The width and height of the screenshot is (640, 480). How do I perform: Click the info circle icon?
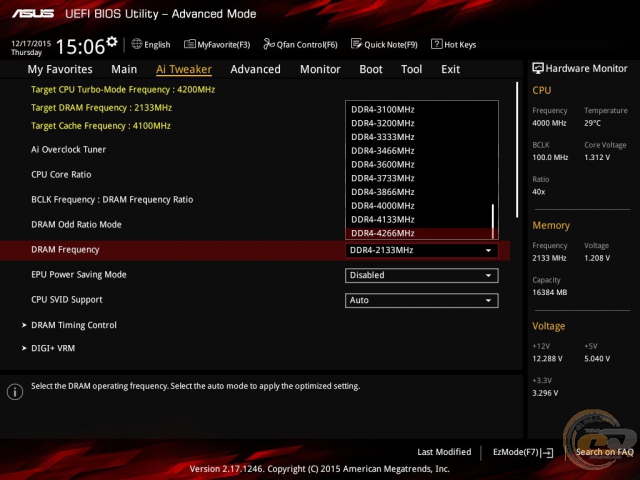tap(15, 392)
